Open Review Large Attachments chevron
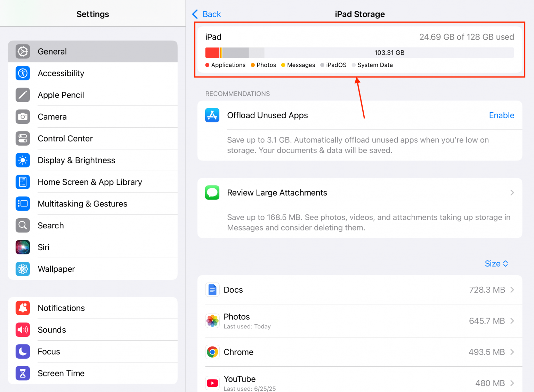 pos(511,193)
